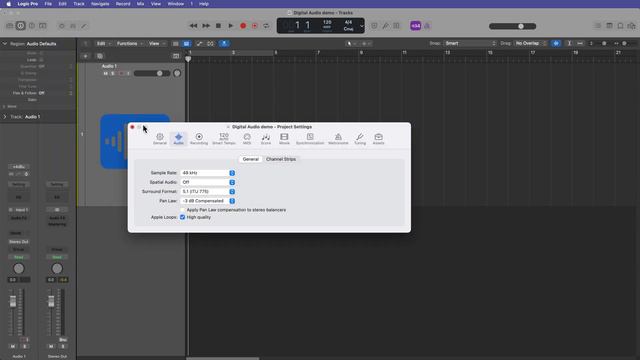Screen dimensions: 640x360
Task: Check Apply Pan Law compensation checkbox
Action: [x=182, y=210]
